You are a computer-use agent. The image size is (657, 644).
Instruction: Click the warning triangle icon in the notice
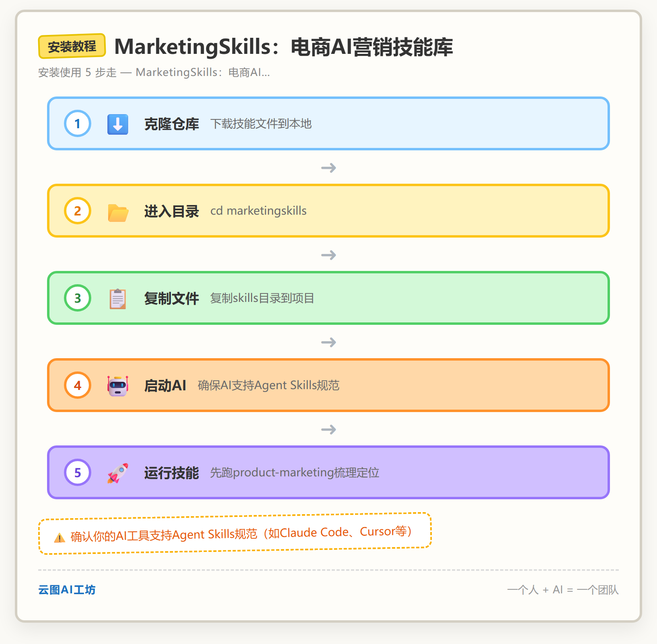[60, 537]
